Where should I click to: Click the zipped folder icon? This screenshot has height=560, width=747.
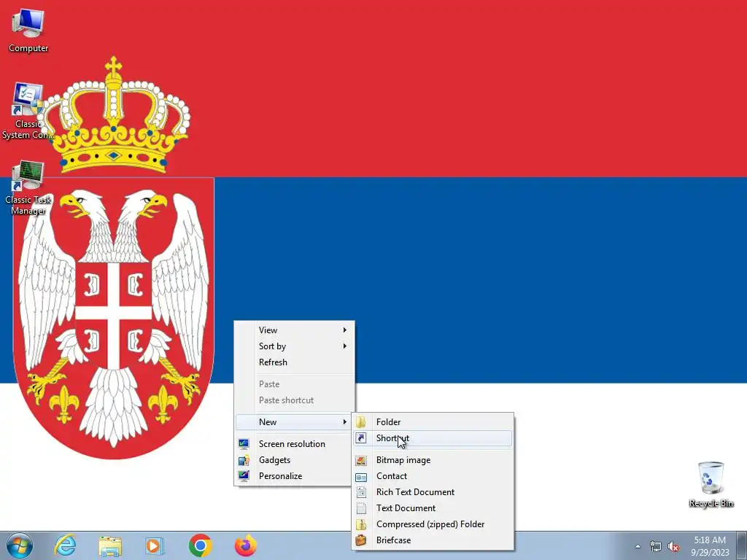click(361, 524)
